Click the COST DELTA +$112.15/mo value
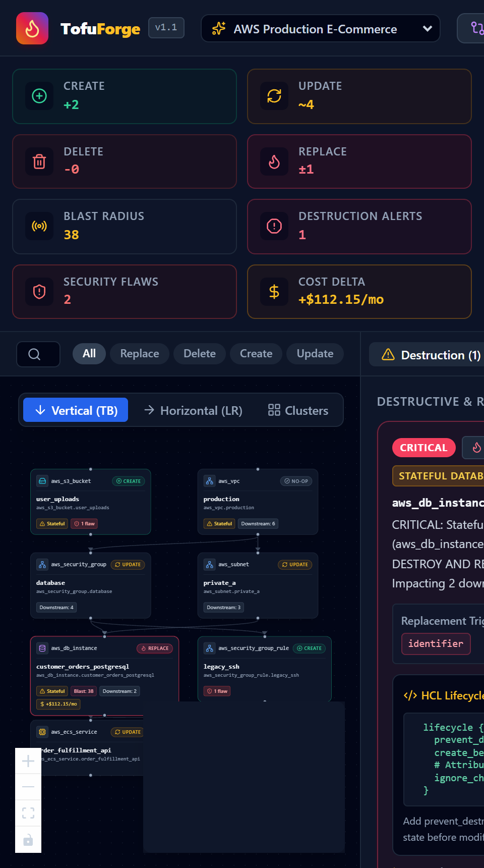This screenshot has width=484, height=868. coord(341,299)
